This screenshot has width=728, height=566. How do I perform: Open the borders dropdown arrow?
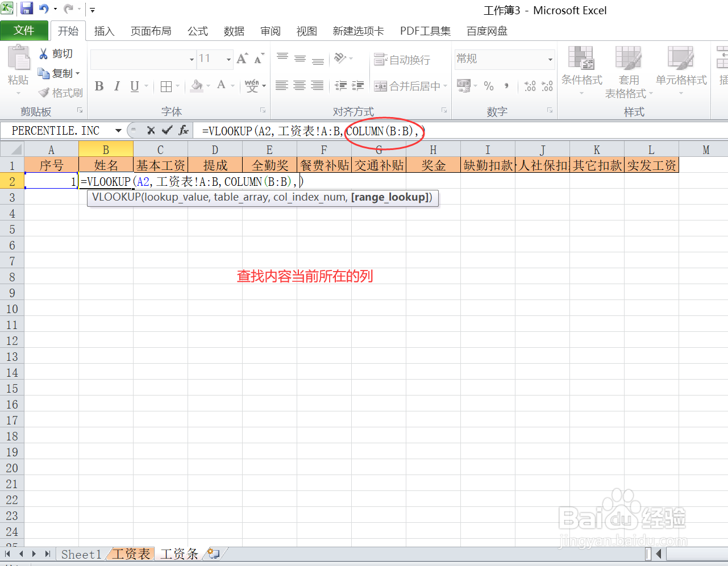pyautogui.click(x=178, y=86)
